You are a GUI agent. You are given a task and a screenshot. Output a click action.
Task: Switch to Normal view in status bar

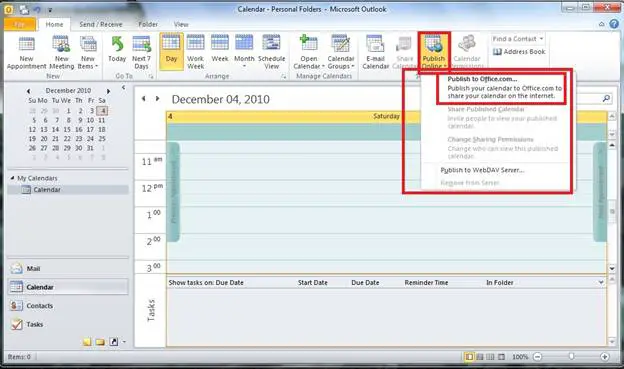(x=469, y=357)
